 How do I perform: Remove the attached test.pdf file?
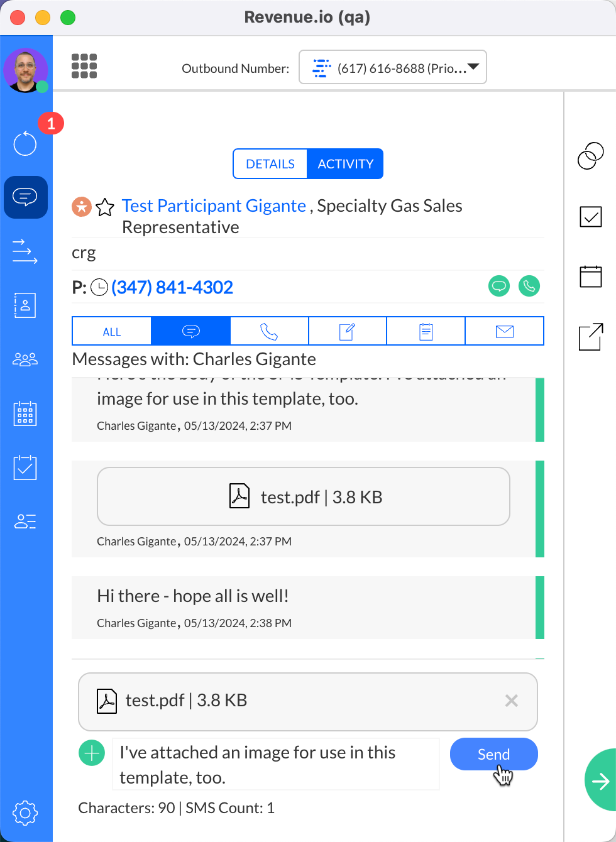click(512, 701)
